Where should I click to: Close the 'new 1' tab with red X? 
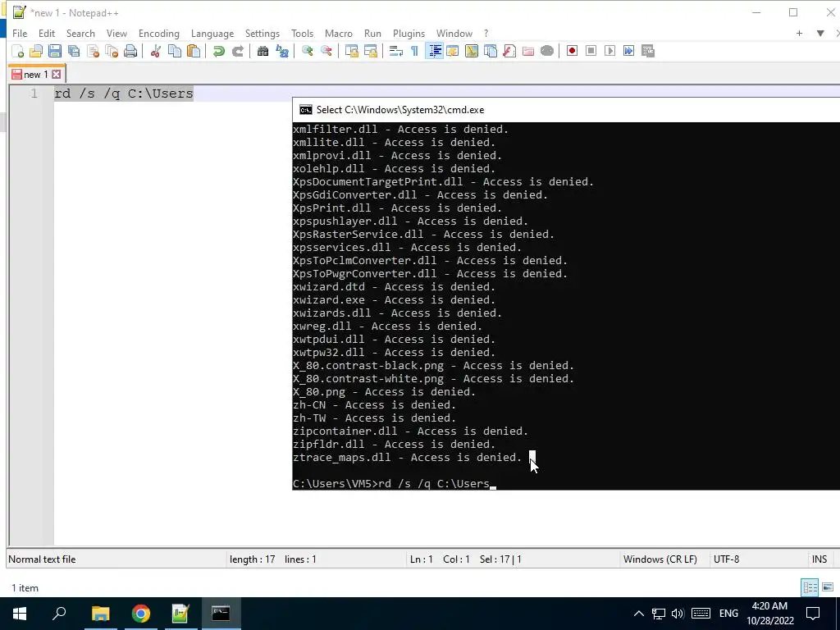[x=57, y=75]
